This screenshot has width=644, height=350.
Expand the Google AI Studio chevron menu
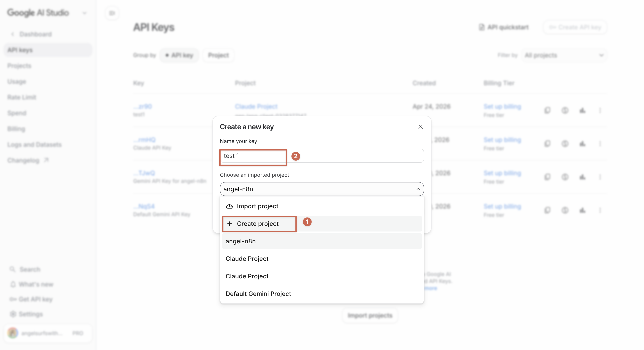(85, 13)
